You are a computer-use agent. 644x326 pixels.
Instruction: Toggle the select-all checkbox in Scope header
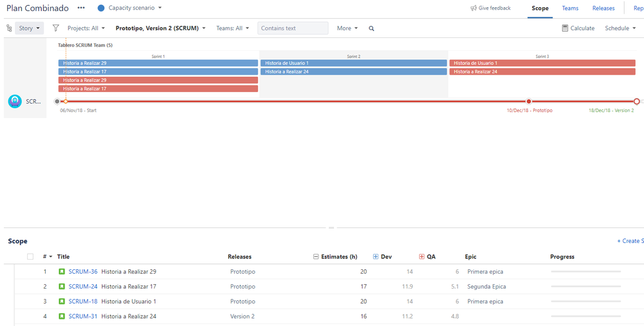click(x=30, y=256)
